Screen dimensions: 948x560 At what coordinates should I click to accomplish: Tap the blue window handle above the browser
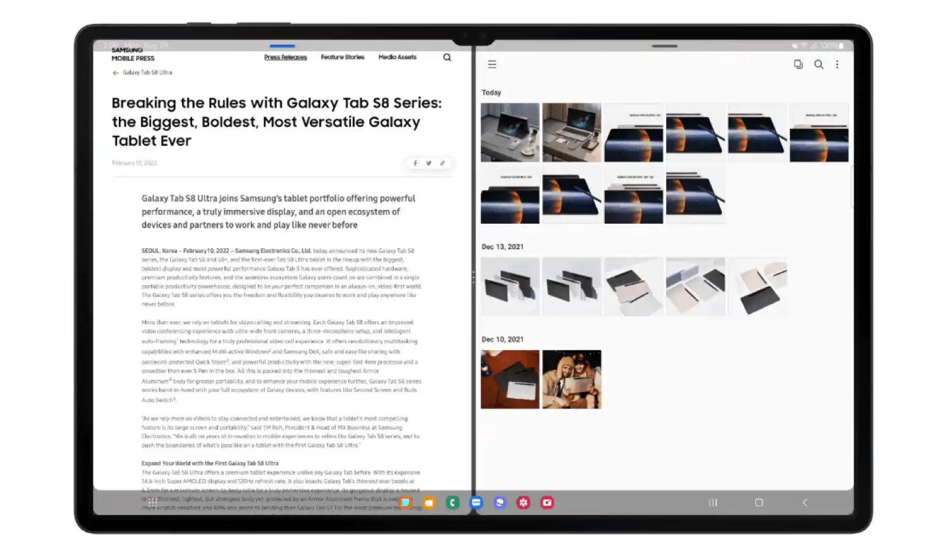(283, 46)
